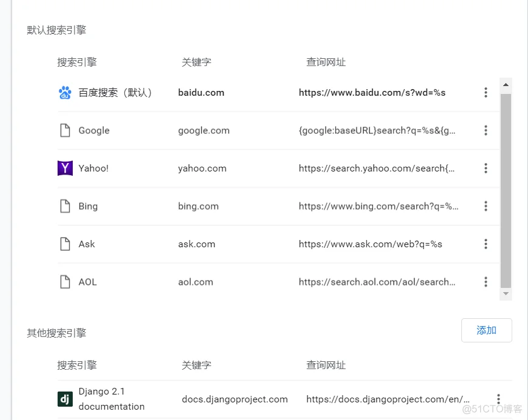Click the Google row page icon
Viewport: 528px width, 420px height.
tap(65, 130)
